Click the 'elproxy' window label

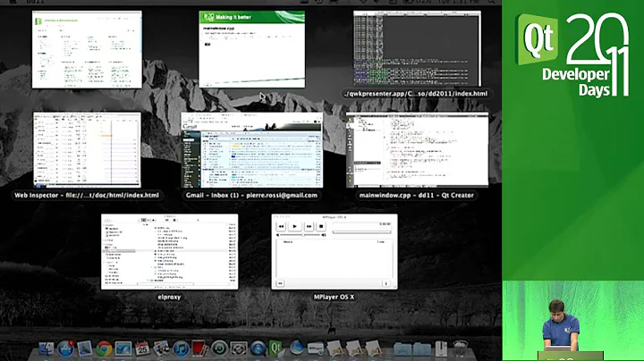169,297
